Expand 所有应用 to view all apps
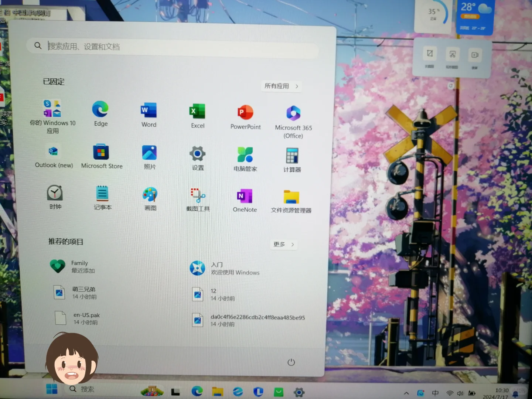 [281, 86]
